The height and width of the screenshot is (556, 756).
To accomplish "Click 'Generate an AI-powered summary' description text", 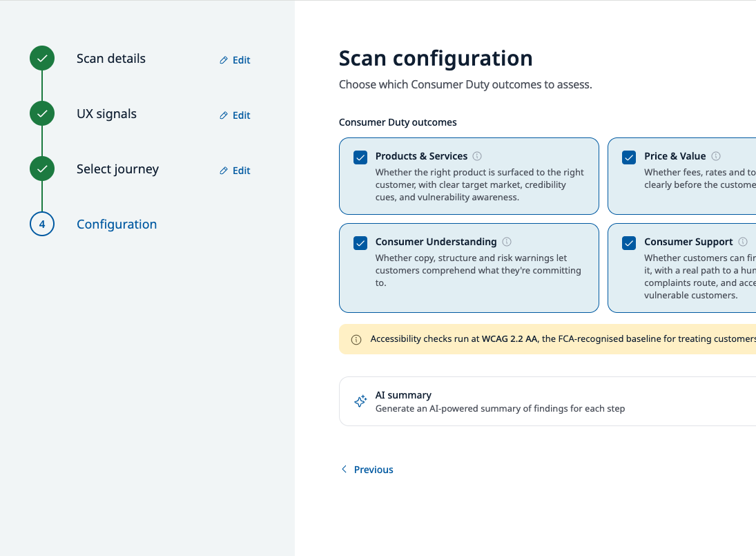I will click(x=500, y=409).
